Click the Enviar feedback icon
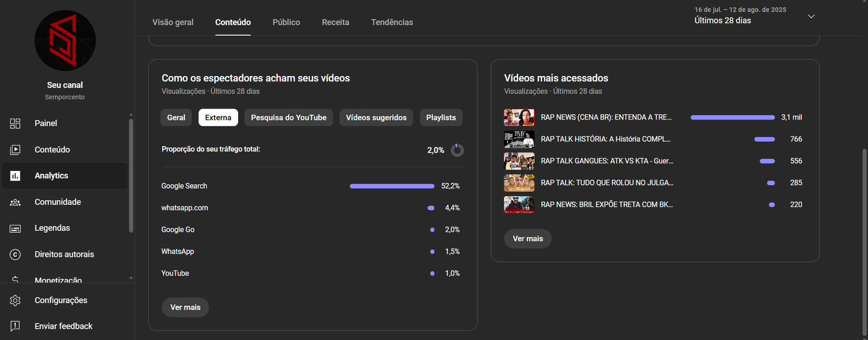This screenshot has width=868, height=340. [15, 326]
